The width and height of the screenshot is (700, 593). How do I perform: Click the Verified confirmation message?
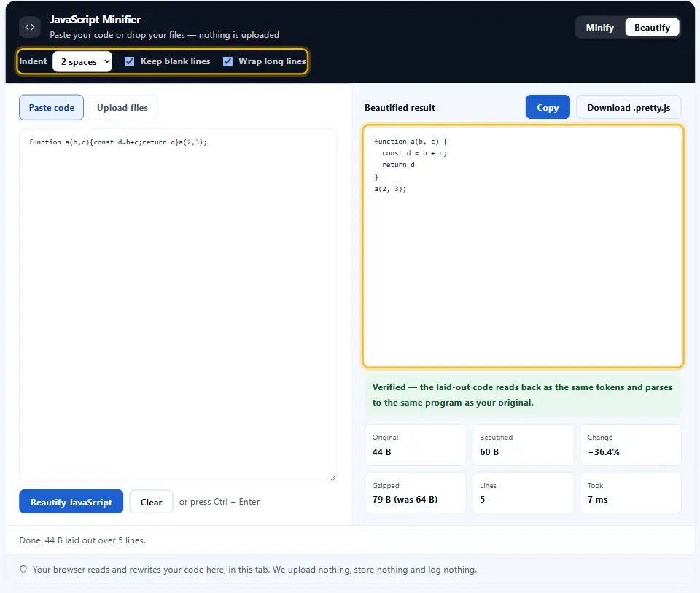(523, 395)
